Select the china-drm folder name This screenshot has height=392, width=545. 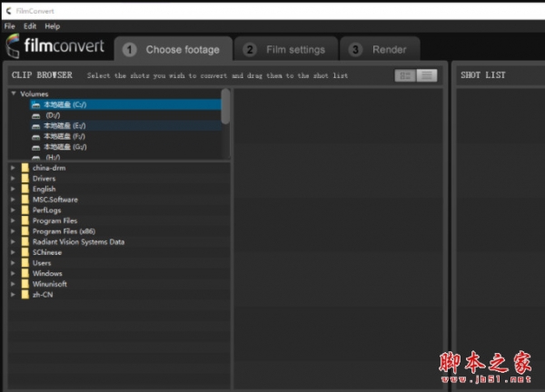click(49, 168)
